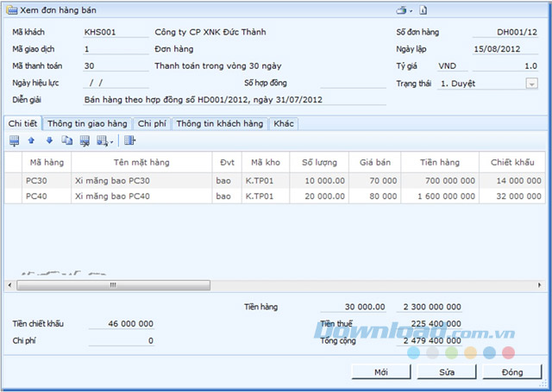Screen dimensions: 552x392
Task: Click the column settings grid icon
Action: (x=129, y=140)
